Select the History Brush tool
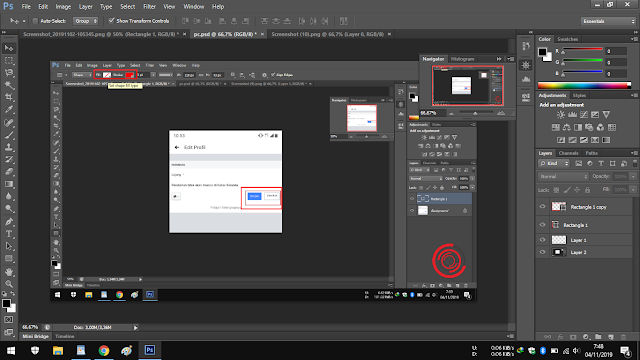Screen dimensions: 640x360 pos(9,160)
